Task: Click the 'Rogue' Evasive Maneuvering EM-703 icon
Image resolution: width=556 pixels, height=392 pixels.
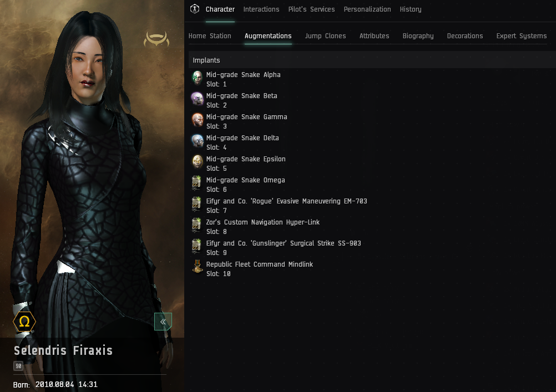Action: pyautogui.click(x=196, y=205)
